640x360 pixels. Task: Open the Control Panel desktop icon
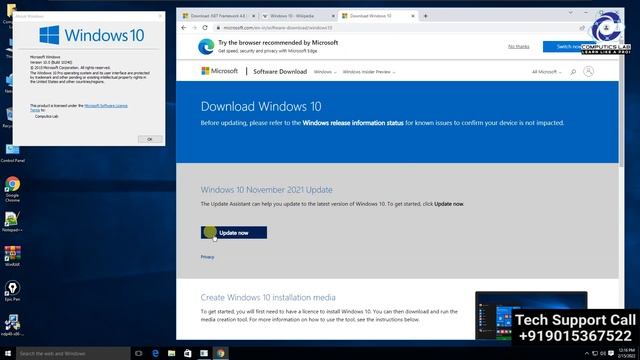(12, 153)
